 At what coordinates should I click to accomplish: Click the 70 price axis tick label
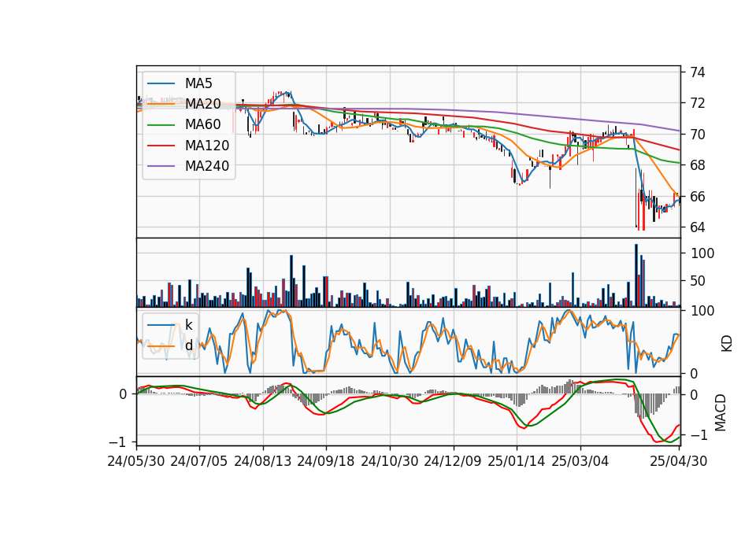coord(698,135)
